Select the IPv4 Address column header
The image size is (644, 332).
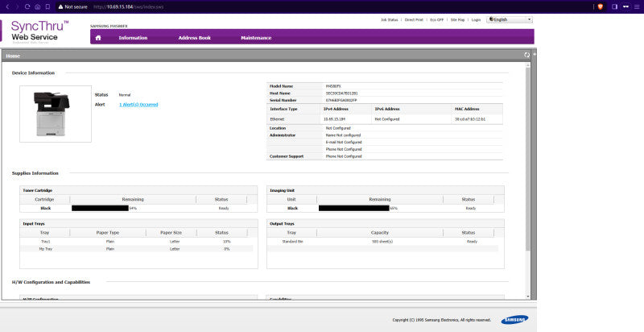point(336,110)
